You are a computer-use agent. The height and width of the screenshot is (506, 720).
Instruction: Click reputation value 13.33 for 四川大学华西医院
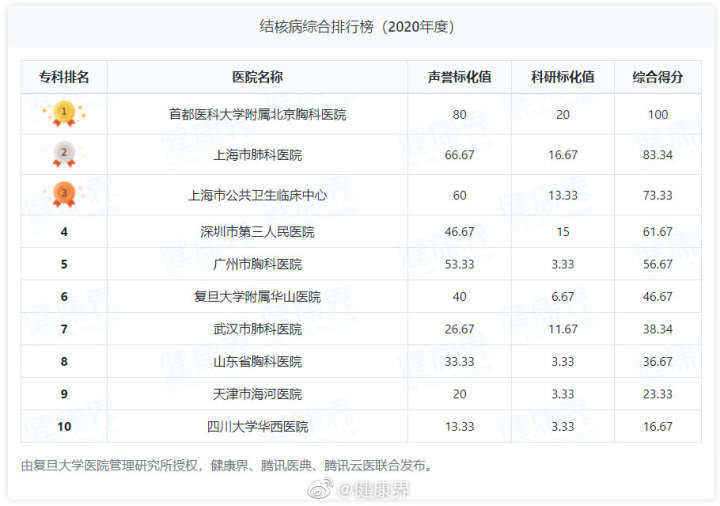pyautogui.click(x=459, y=426)
